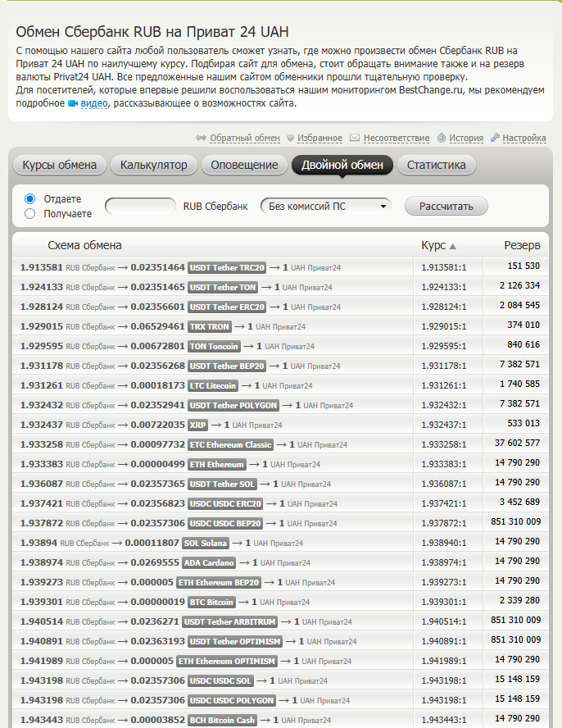Click the 'USDC USDC ERC20' badge
Screen dimensions: 562x728
pos(225,503)
